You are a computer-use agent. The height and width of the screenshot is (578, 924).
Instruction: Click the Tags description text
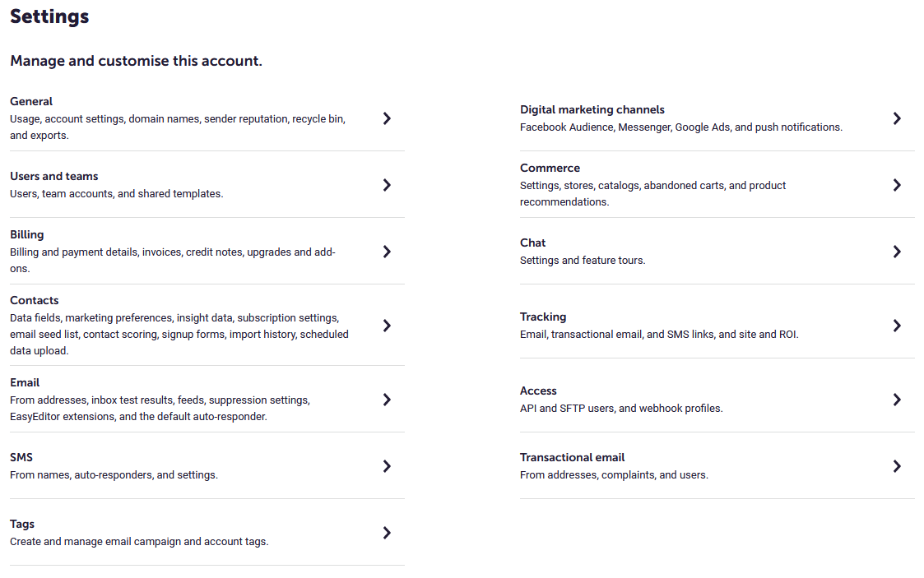click(139, 542)
